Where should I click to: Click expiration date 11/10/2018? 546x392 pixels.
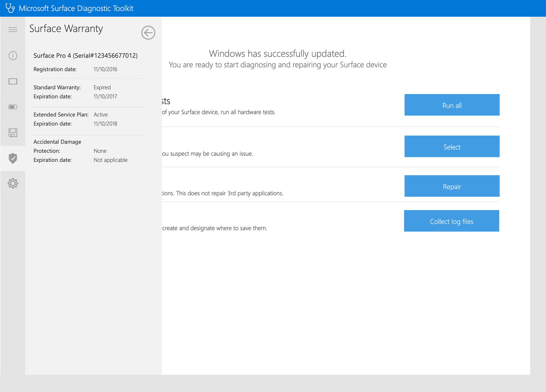(x=105, y=124)
